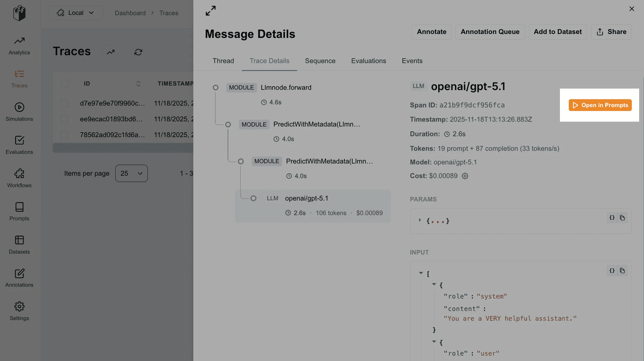The height and width of the screenshot is (361, 644).
Task: Switch to the Evaluations tab in Message Details
Action: click(x=369, y=61)
